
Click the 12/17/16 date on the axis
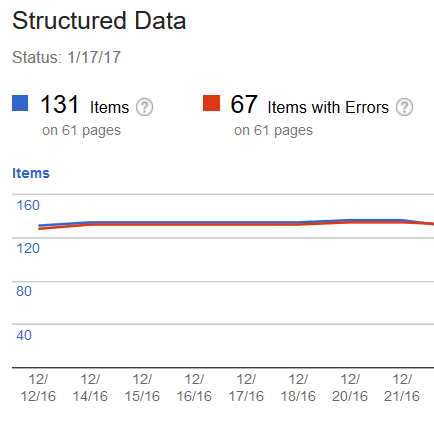(246, 388)
